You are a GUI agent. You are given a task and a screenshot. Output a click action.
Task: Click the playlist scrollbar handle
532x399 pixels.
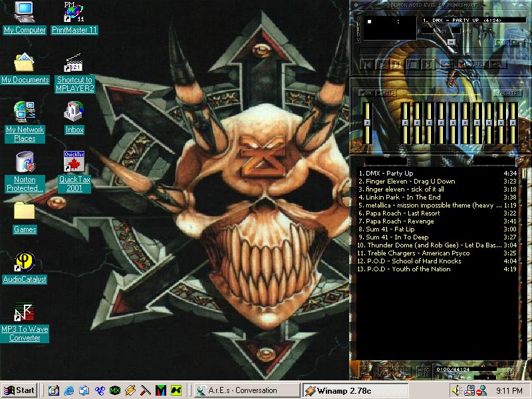(525, 174)
